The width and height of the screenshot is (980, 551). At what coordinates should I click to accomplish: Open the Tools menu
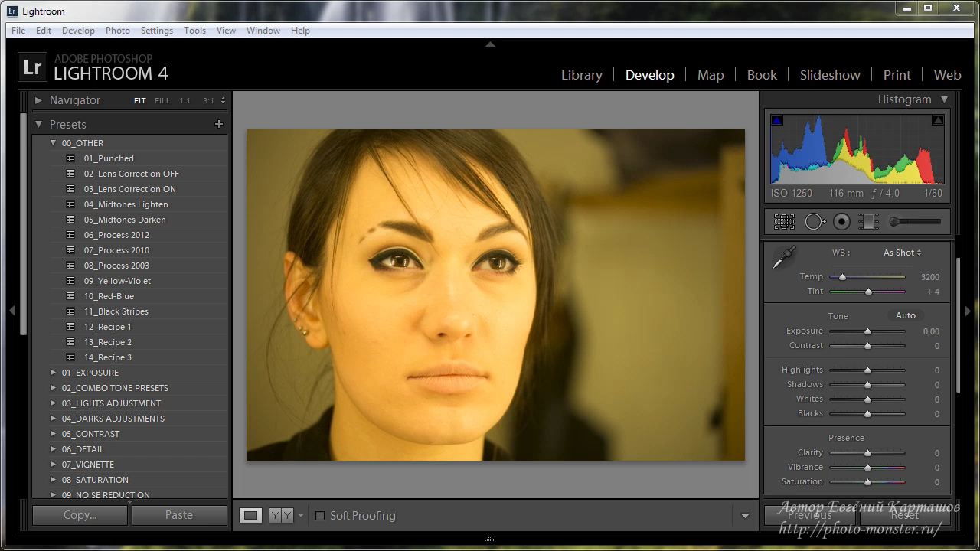click(x=194, y=31)
